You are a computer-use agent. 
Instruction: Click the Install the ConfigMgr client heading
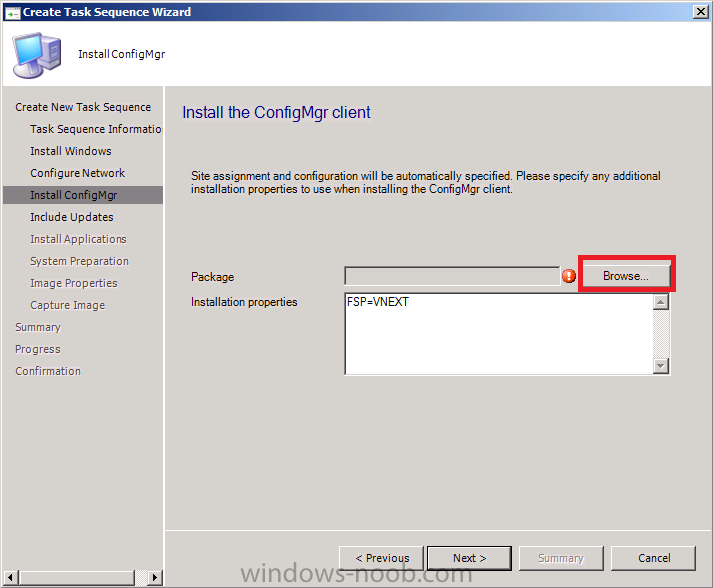pyautogui.click(x=276, y=112)
